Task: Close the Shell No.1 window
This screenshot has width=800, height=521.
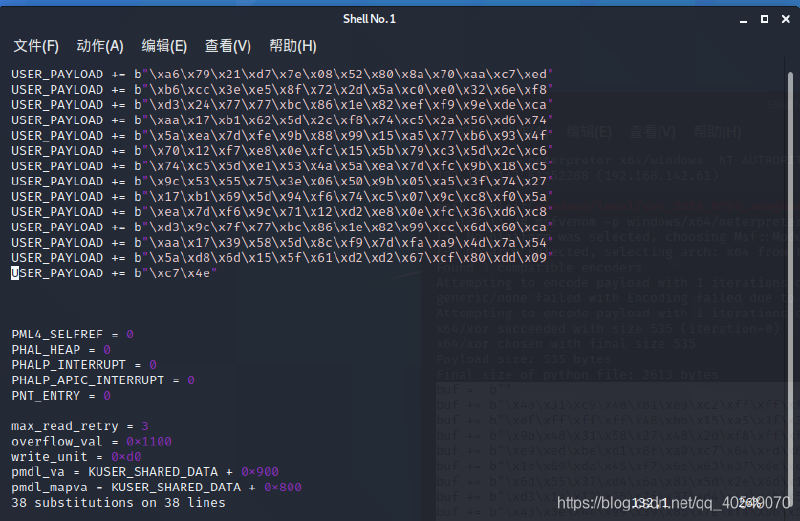Action: (x=786, y=19)
